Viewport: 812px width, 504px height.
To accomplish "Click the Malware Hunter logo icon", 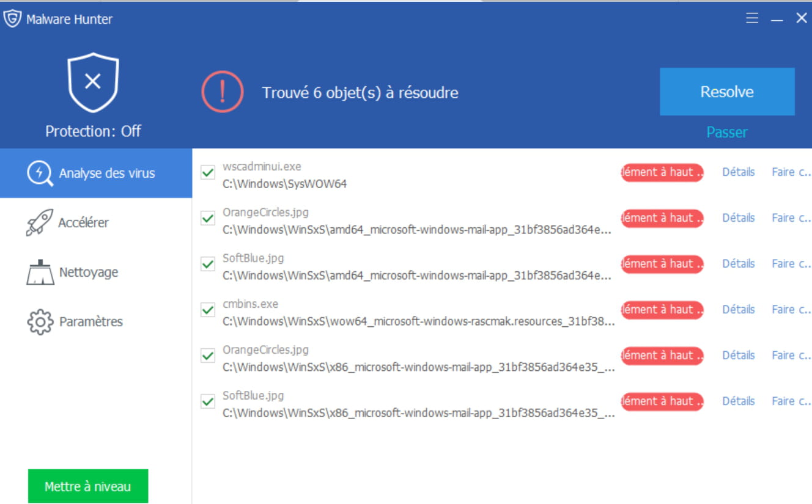I will [x=12, y=19].
